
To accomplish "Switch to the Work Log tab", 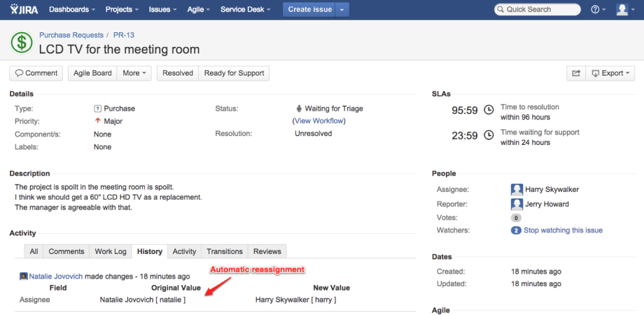I will [111, 251].
